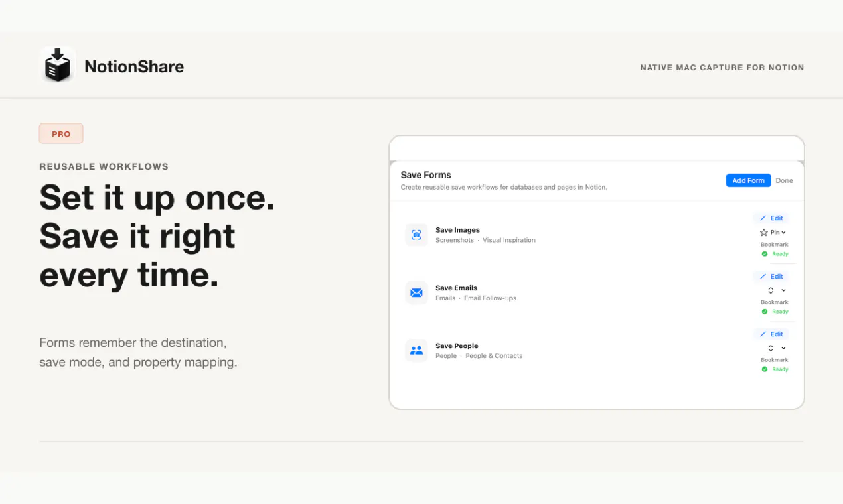Click the Save People contacts icon

pyautogui.click(x=416, y=350)
